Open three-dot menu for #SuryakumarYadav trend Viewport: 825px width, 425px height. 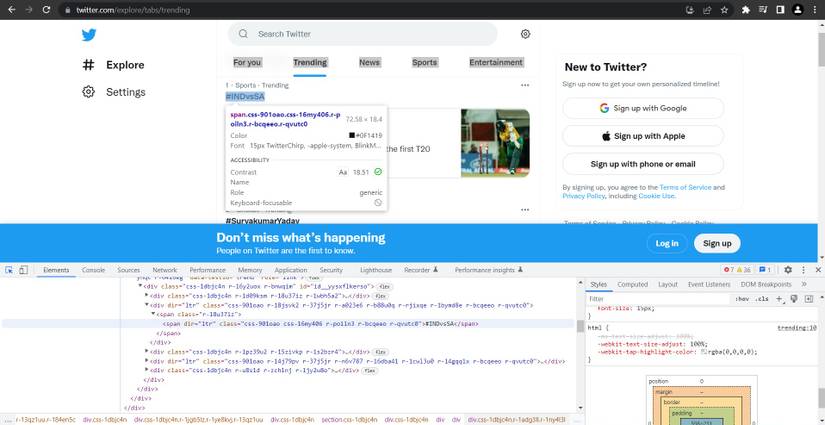[525, 210]
